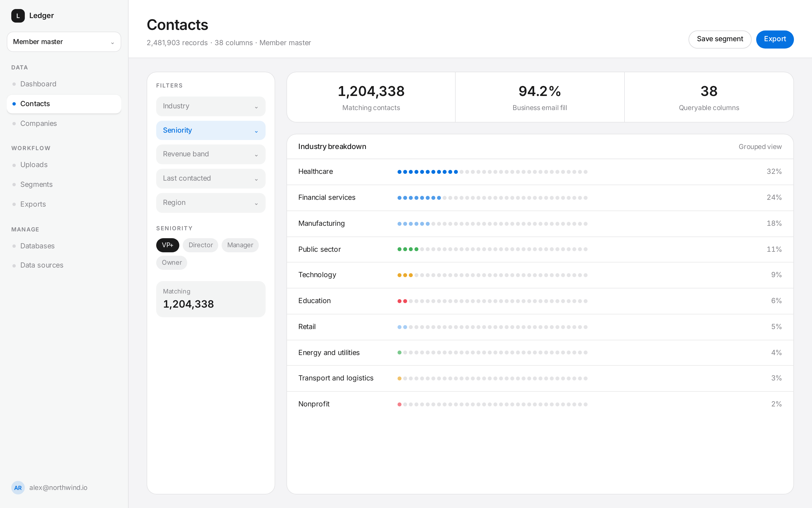Viewport: 812px width, 508px height.
Task: Select the Retail row label
Action: pyautogui.click(x=307, y=327)
